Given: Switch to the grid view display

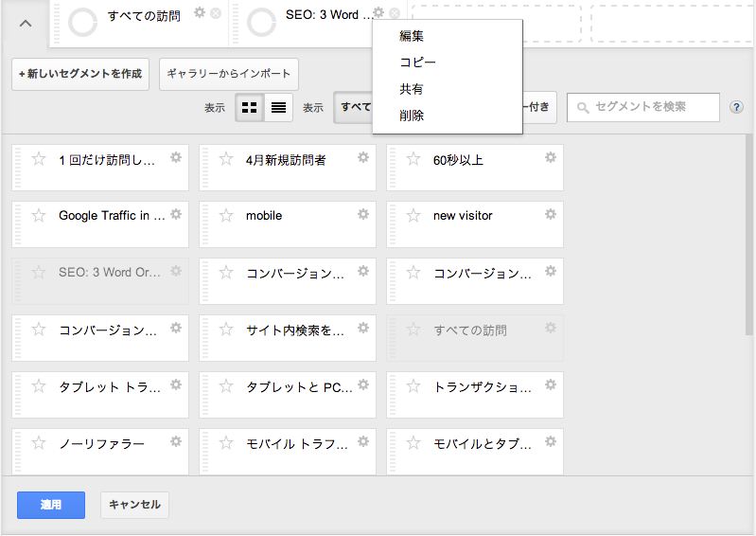Looking at the screenshot, I should click(x=249, y=108).
